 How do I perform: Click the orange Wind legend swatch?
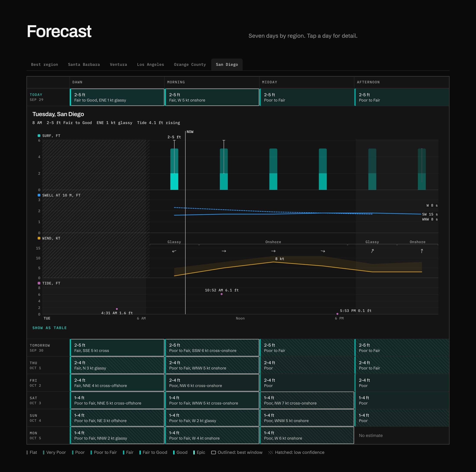39,238
